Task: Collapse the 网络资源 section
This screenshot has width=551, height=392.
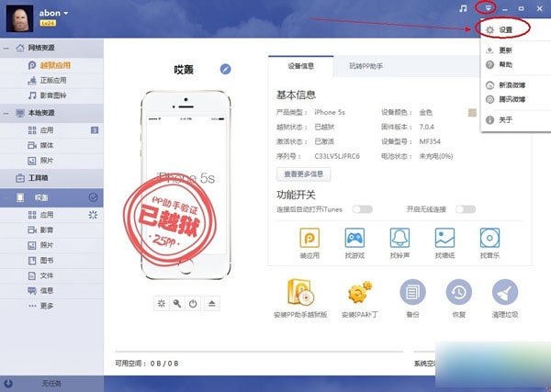Action: [x=6, y=48]
